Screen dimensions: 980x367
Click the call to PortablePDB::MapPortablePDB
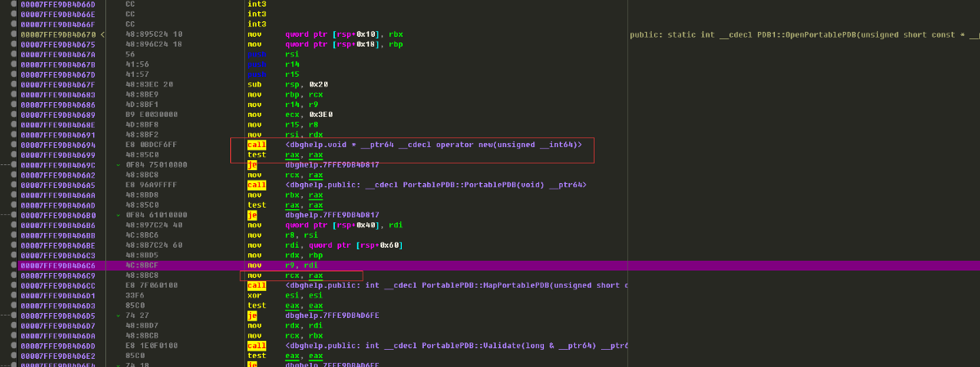(x=437, y=285)
